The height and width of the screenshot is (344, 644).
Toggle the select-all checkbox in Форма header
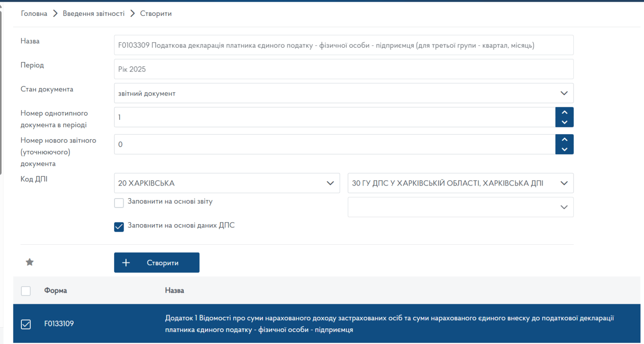(26, 291)
